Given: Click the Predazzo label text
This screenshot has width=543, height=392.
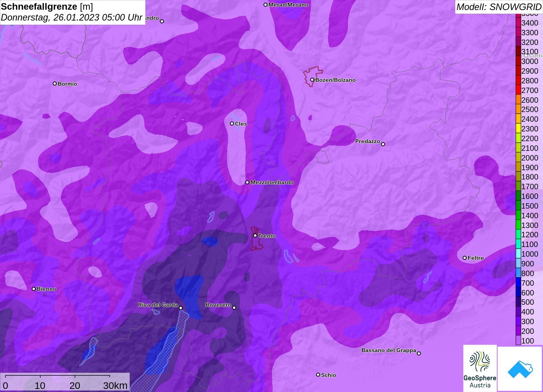Looking at the screenshot, I should tap(368, 141).
